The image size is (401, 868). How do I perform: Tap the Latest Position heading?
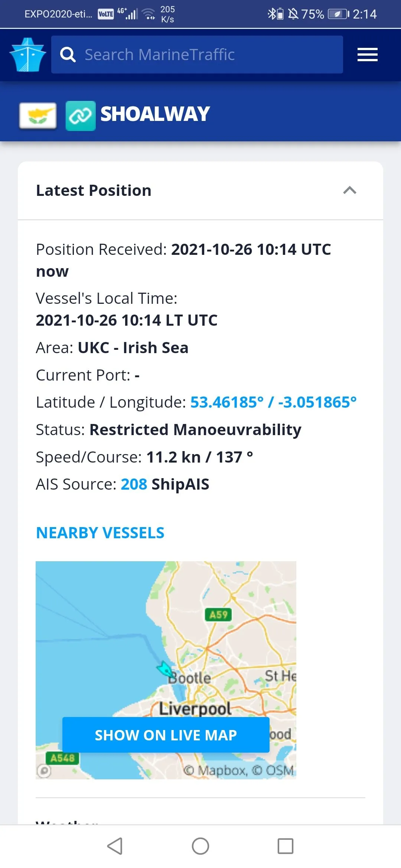point(94,191)
